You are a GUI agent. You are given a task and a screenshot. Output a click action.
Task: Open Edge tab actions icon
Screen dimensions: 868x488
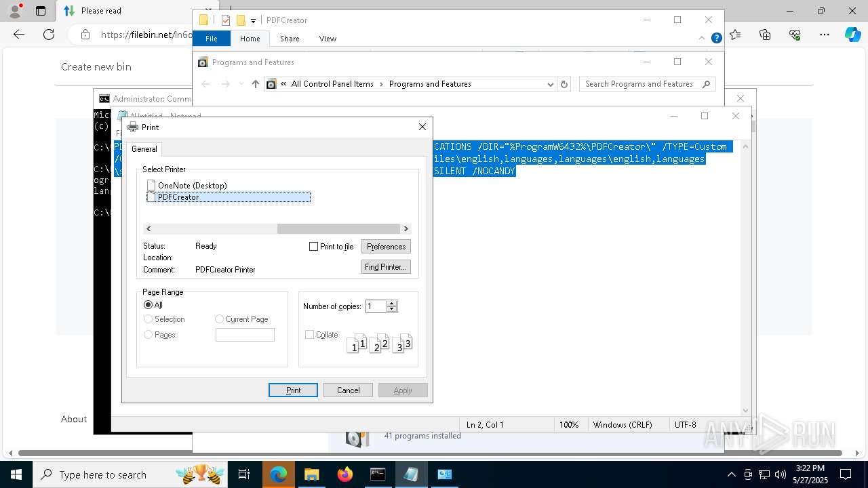click(41, 11)
